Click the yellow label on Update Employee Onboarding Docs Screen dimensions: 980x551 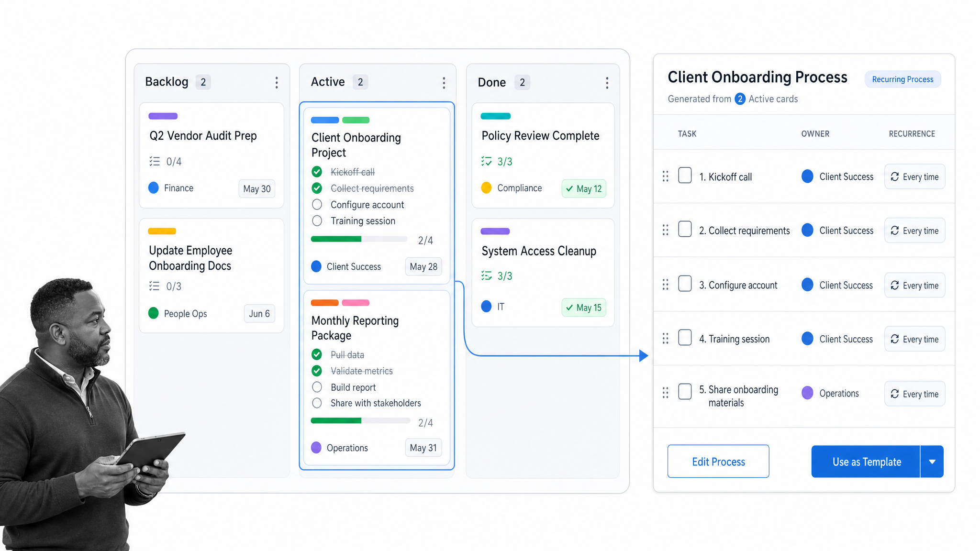(162, 231)
